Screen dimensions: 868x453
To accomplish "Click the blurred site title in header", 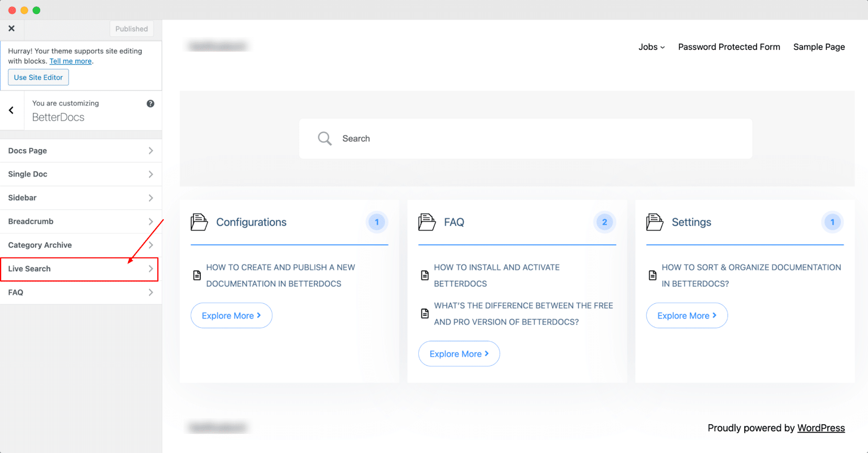I will [x=218, y=47].
